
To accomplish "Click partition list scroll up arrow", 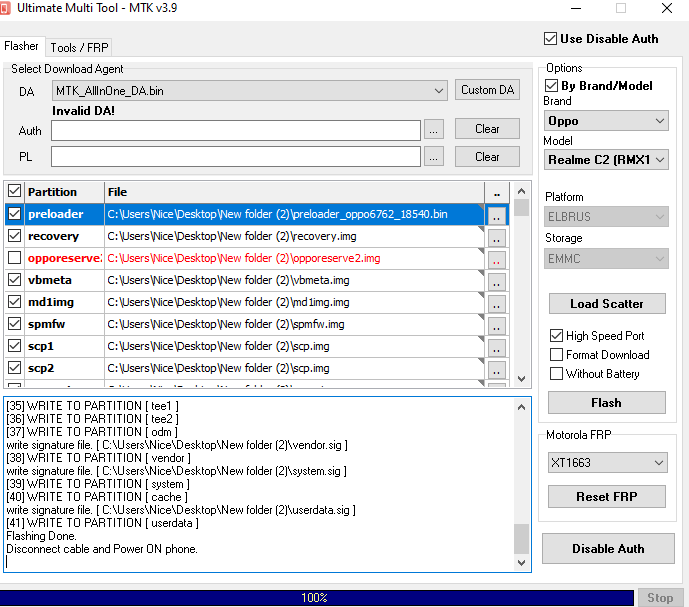I will click(x=522, y=191).
